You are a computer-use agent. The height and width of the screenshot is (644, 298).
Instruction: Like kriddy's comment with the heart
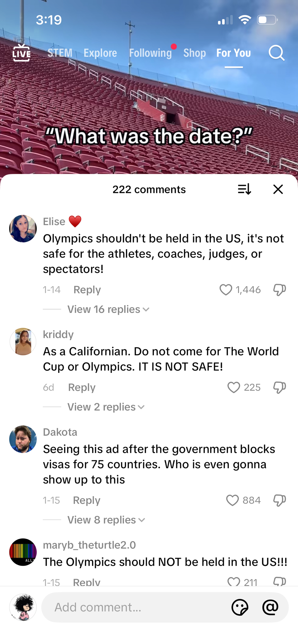point(233,387)
